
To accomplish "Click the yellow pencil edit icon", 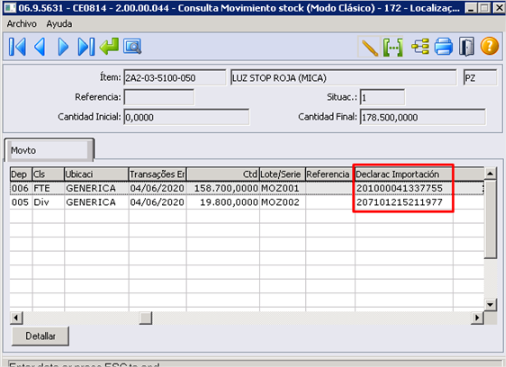I will pyautogui.click(x=369, y=47).
